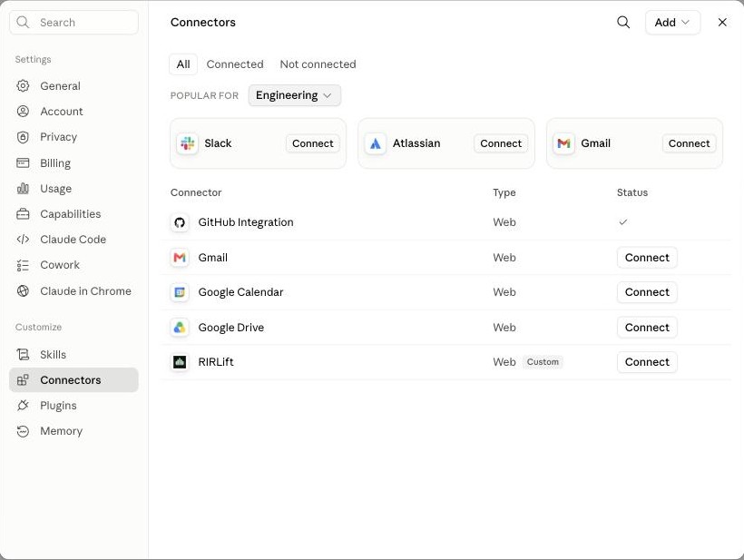Click the Status column header

tap(632, 192)
